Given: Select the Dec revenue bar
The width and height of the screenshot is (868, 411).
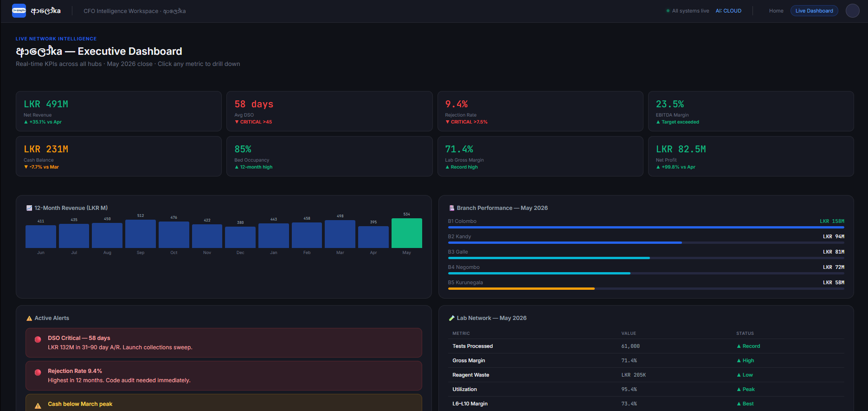Looking at the screenshot, I should click(240, 237).
